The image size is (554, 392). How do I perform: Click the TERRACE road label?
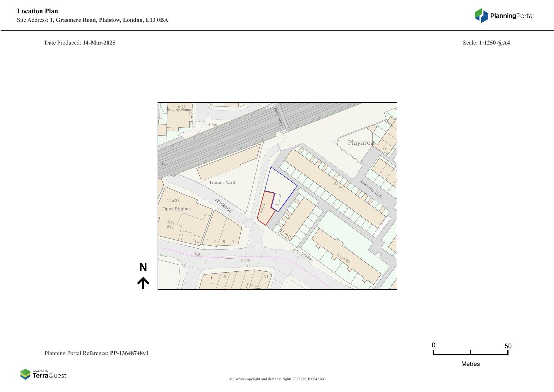pos(223,205)
